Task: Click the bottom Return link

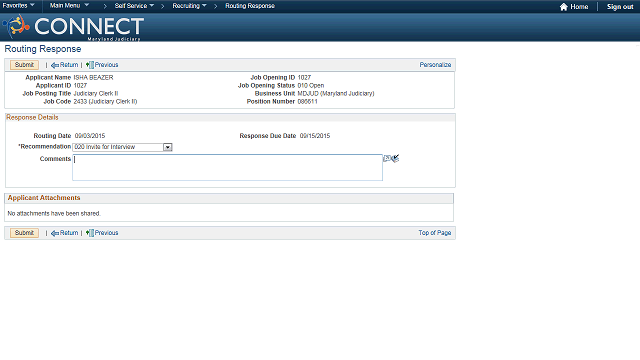Action: tap(69, 233)
